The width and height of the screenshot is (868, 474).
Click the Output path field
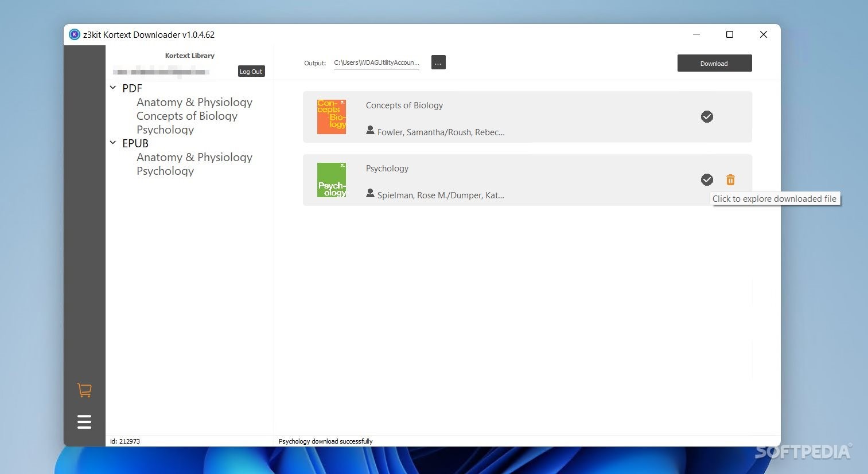[x=377, y=63]
